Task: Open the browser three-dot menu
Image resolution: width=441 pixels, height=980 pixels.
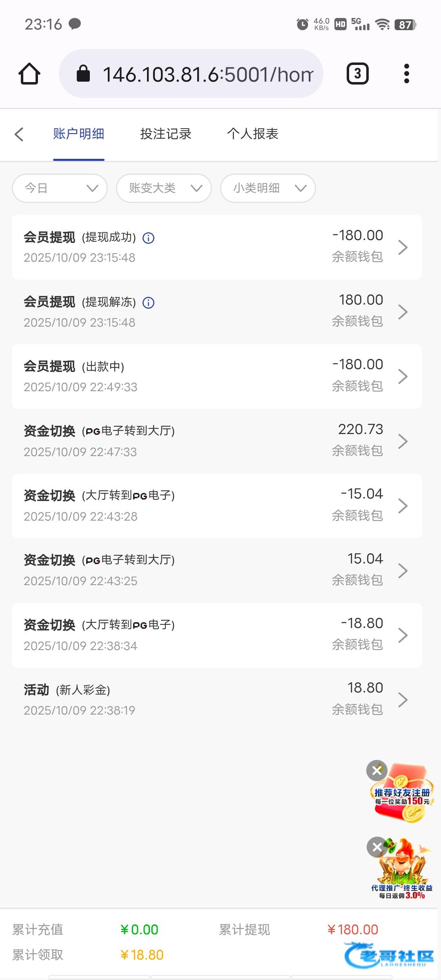Action: point(406,74)
